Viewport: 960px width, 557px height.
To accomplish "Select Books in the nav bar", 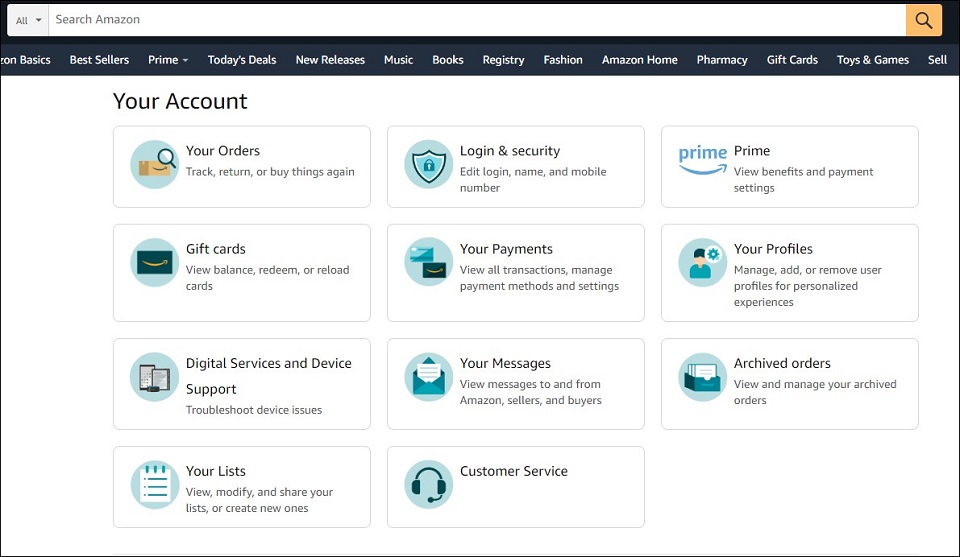I will 448,60.
